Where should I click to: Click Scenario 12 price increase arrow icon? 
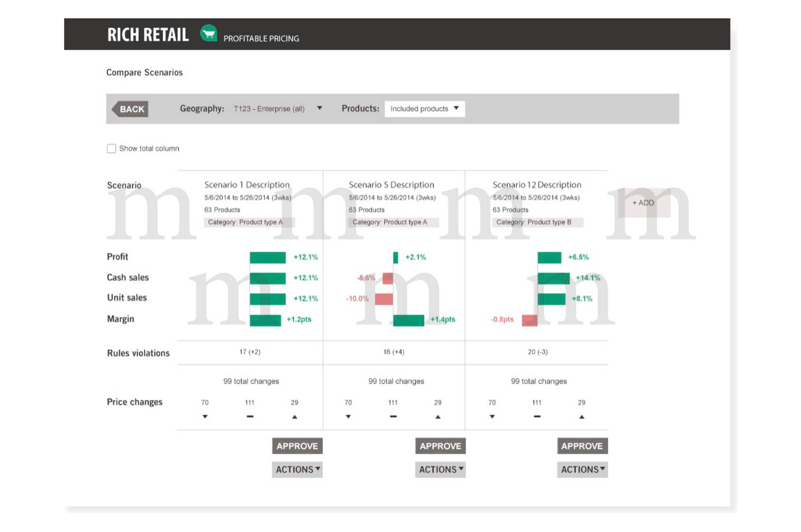pos(582,416)
